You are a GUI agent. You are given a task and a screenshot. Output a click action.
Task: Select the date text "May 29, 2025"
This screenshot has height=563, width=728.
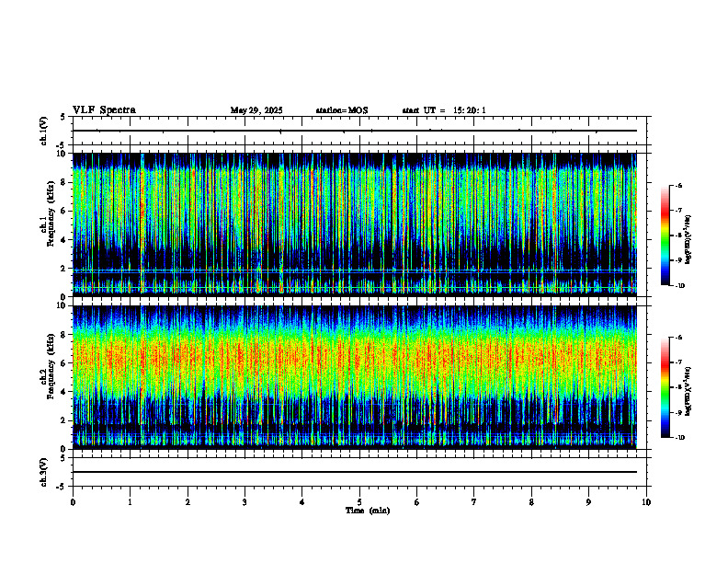256,110
